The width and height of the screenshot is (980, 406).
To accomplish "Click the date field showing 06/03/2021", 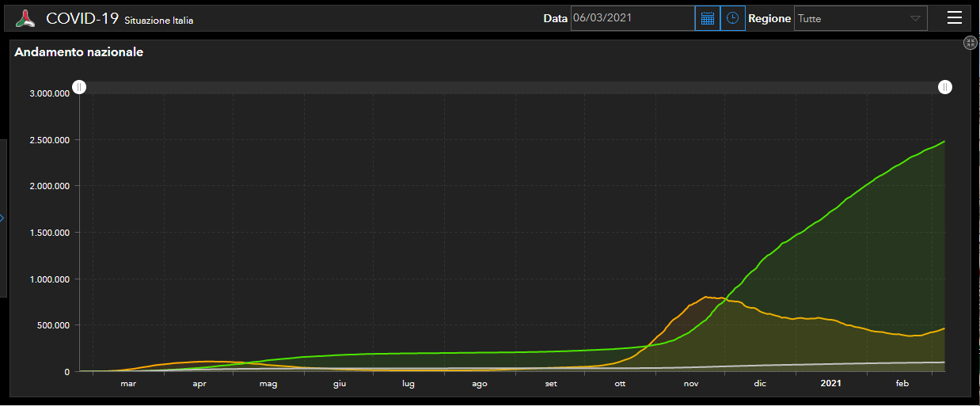I will coord(632,18).
